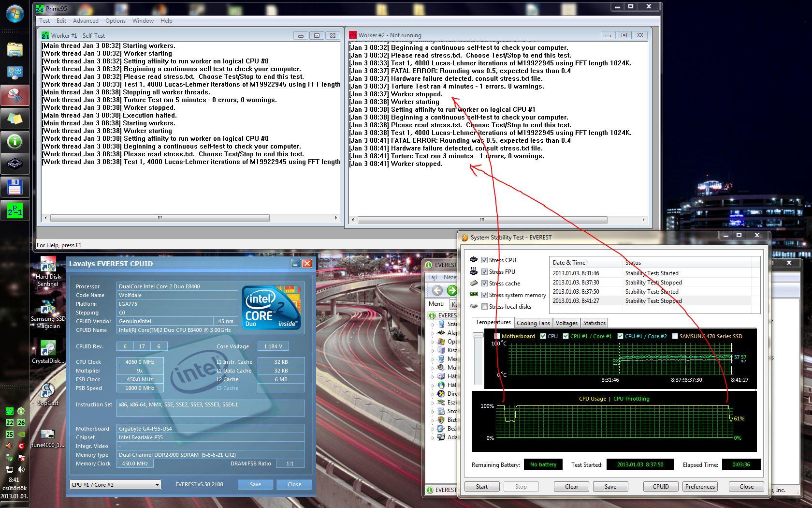
Task: Open the white speaker volume tray icon
Action: [21, 469]
